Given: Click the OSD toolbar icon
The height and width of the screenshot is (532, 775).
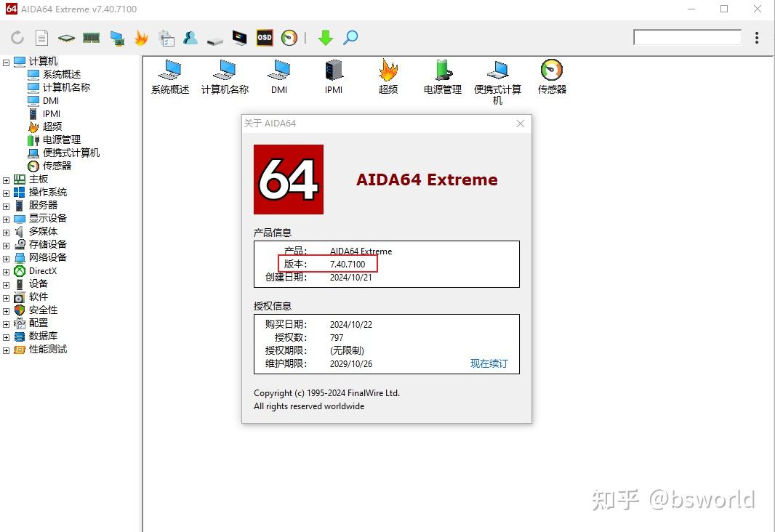Looking at the screenshot, I should pos(264,37).
